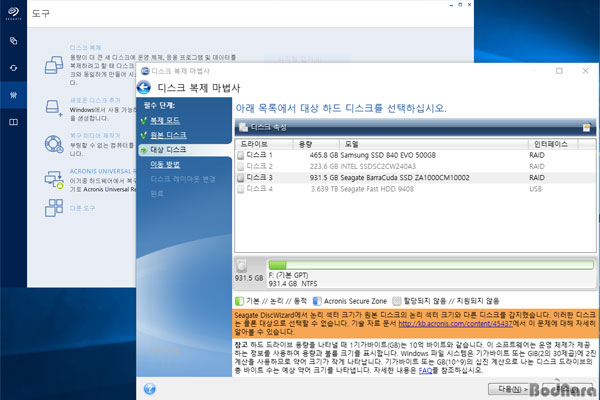Click the 디스크 복제 disk clone icon
The height and width of the screenshot is (400, 600).
(54, 65)
